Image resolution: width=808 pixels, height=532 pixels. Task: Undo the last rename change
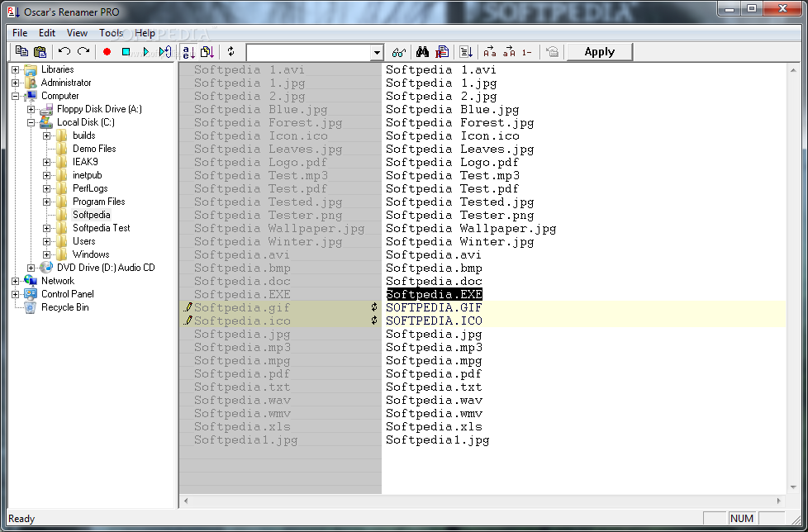pyautogui.click(x=64, y=51)
